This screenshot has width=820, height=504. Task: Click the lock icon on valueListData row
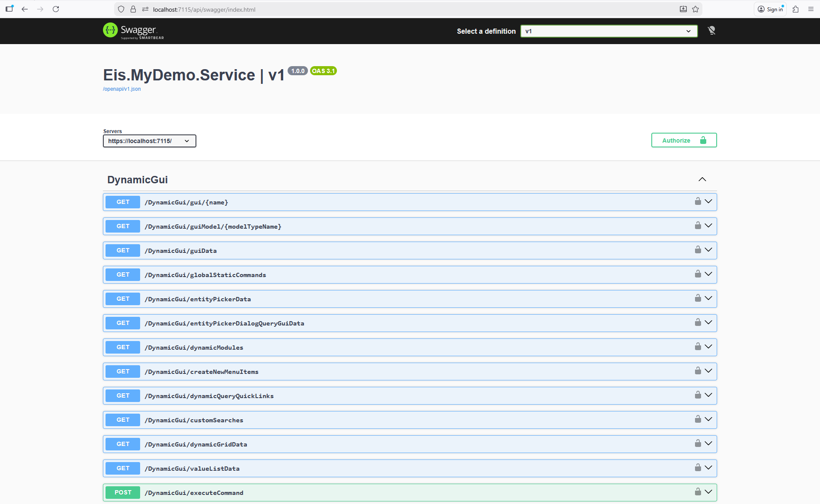coord(698,467)
